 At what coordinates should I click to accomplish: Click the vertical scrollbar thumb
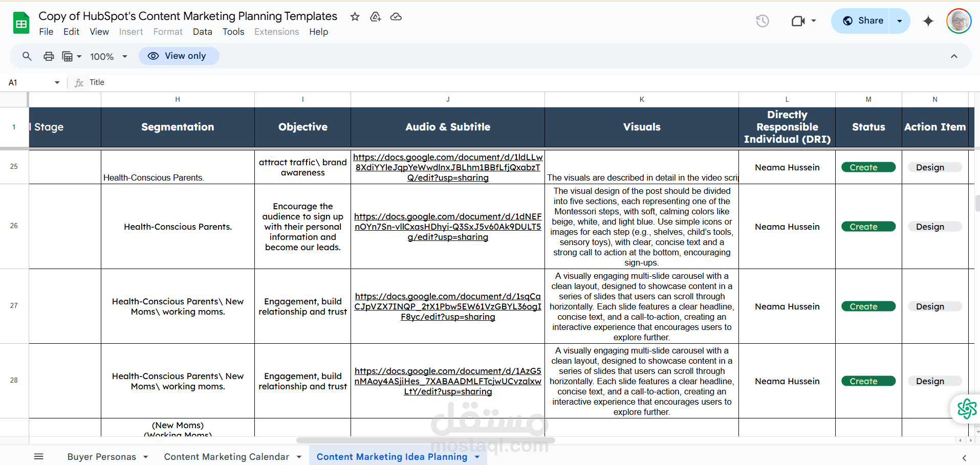point(977,203)
